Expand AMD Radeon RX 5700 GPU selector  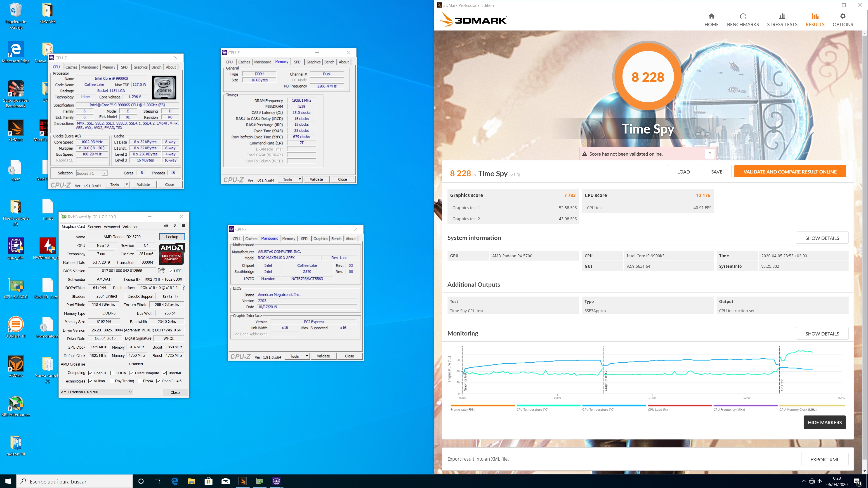point(97,392)
